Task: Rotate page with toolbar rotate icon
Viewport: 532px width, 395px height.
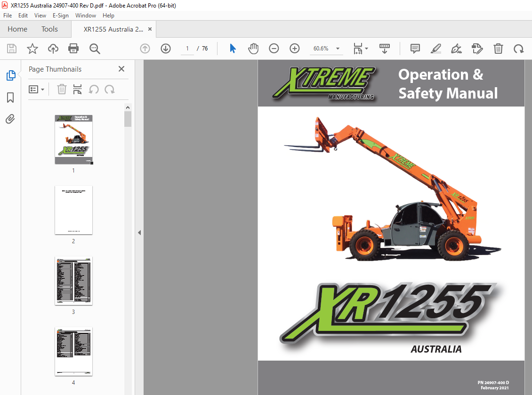Action: coord(518,49)
